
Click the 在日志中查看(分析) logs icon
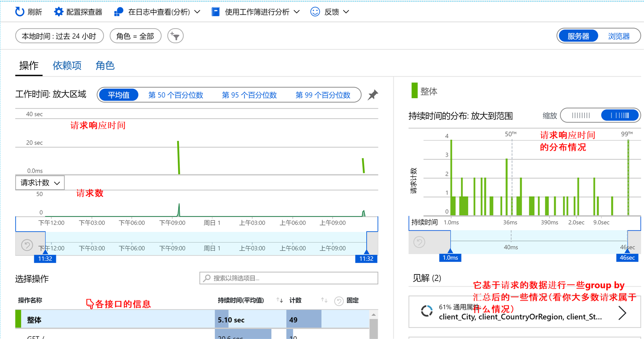coord(119,12)
